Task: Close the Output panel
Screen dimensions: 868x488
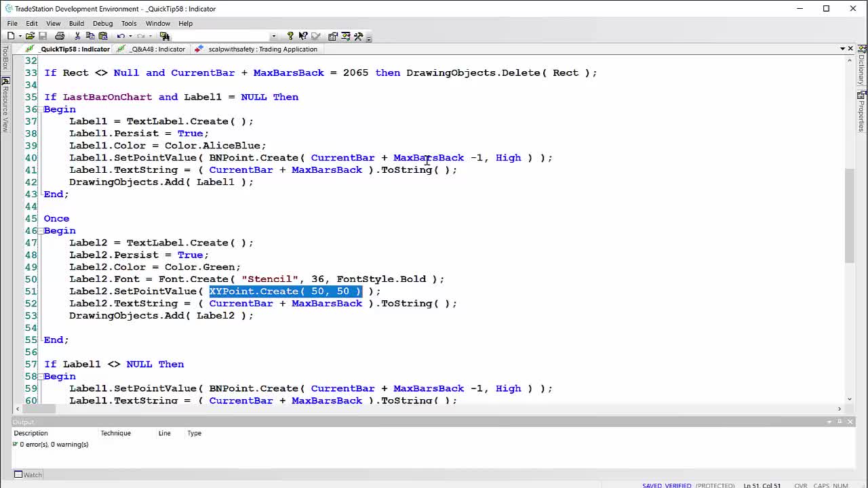Action: pos(850,422)
